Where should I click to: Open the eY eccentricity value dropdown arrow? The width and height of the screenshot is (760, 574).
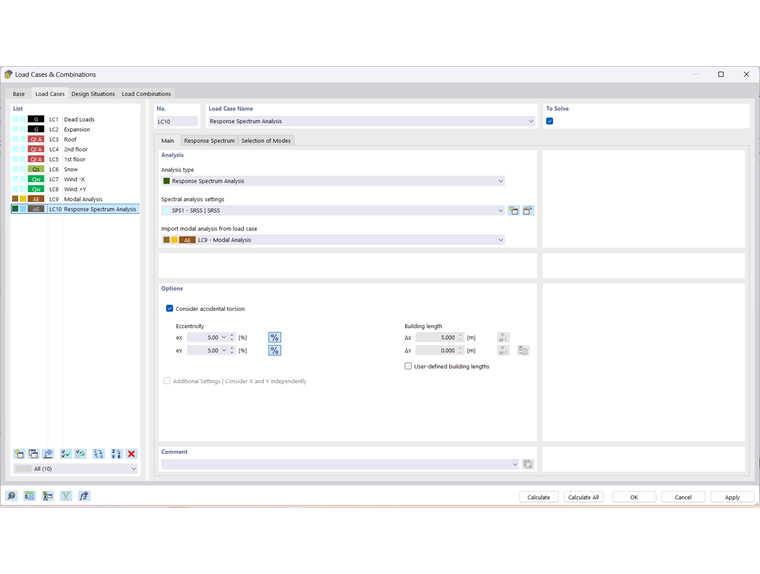coord(224,351)
